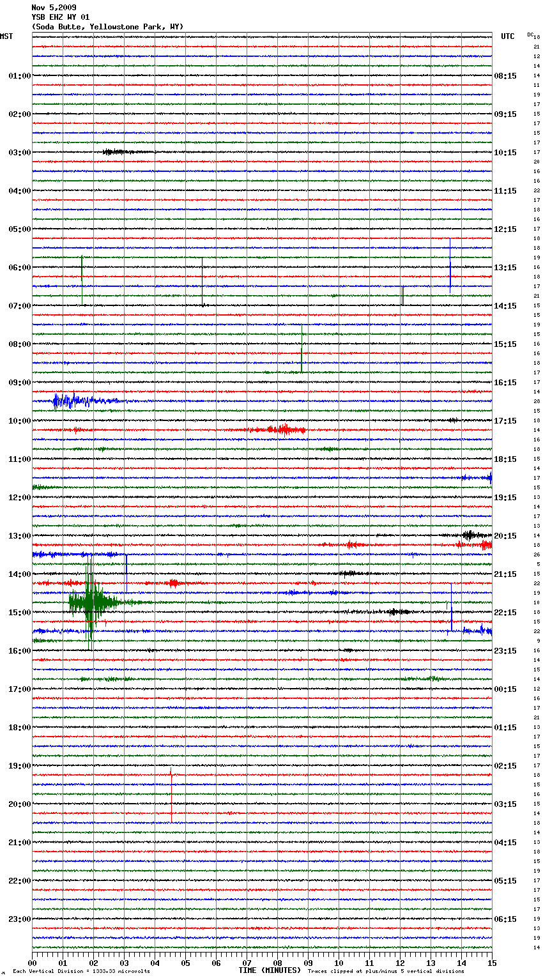
Task: Click the "(Soda Butte, Yellowstone Park, WY)" label
Action: tap(107, 27)
